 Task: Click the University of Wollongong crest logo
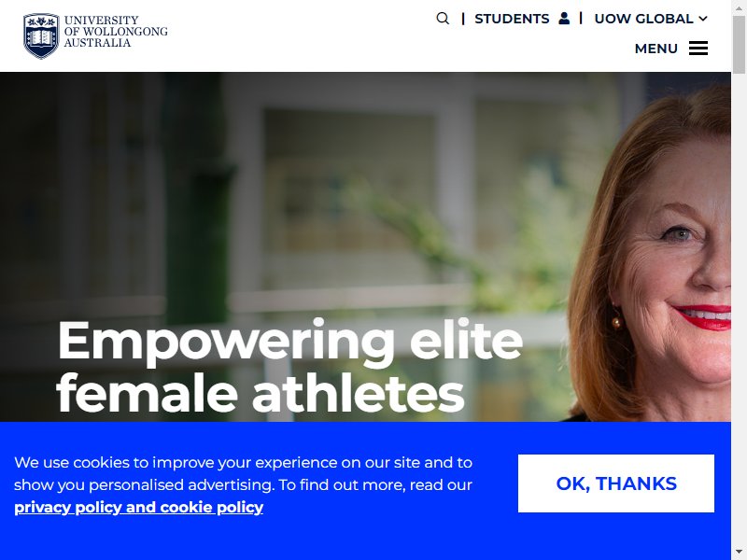41,35
